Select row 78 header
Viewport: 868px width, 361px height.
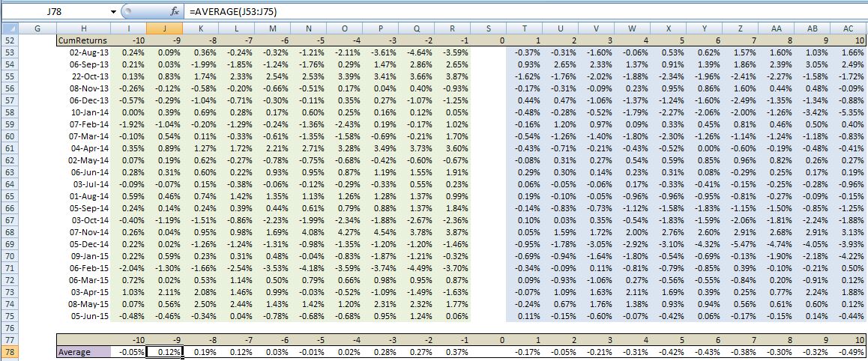click(8, 351)
